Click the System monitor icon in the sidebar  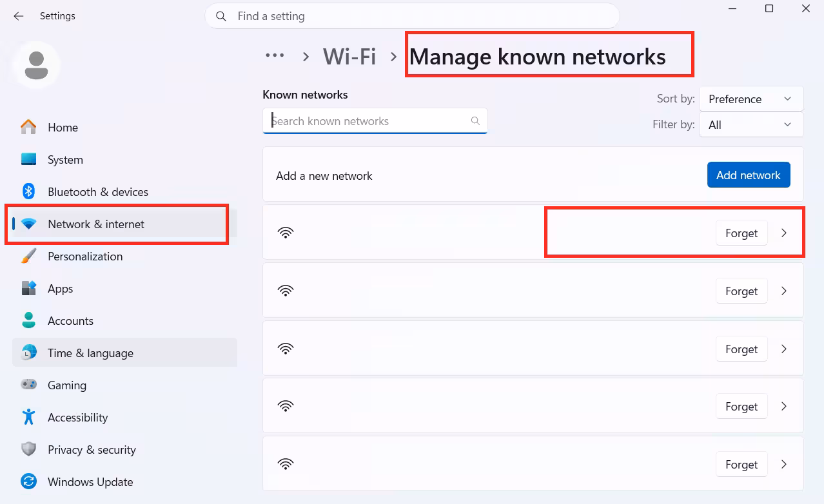coord(28,159)
